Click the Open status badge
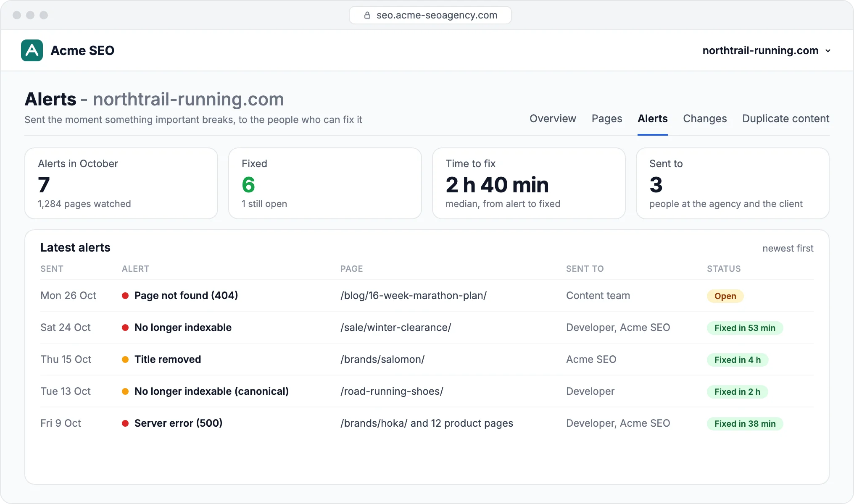The image size is (854, 504). point(725,296)
